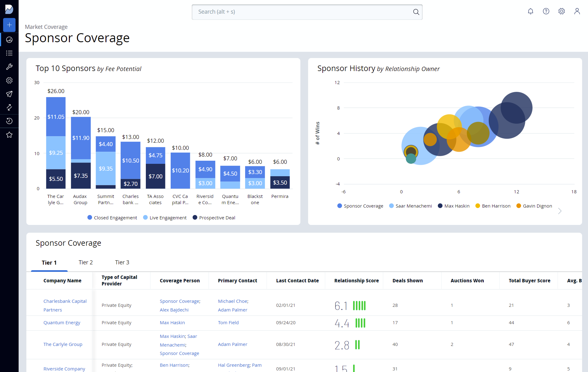Toggle Prospective Deal legend series
This screenshot has height=372, width=588.
214,218
